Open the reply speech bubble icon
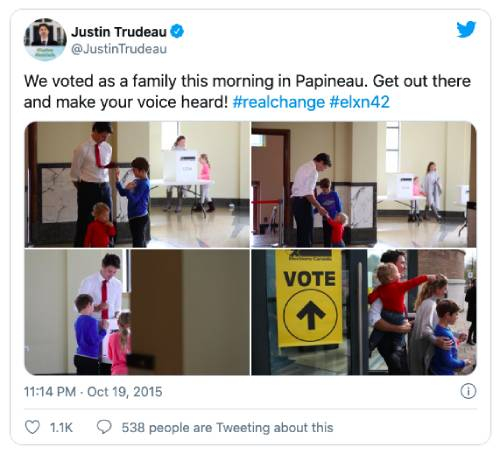500x454 pixels. (x=104, y=427)
